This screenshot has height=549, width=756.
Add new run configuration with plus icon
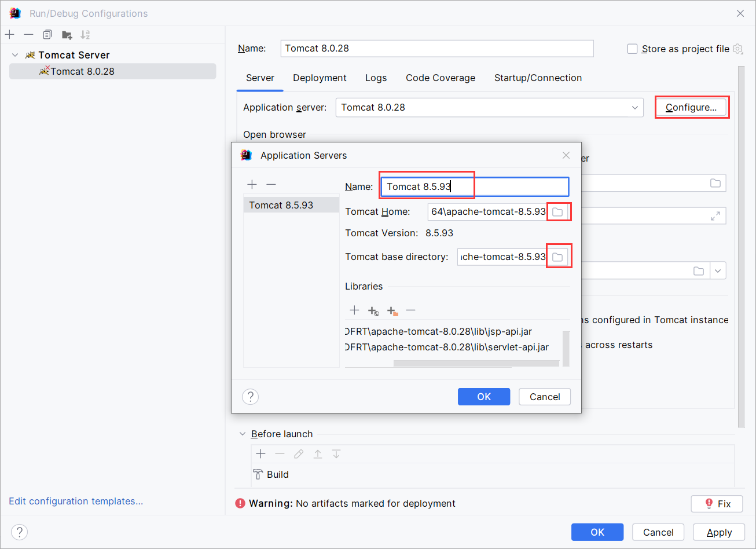point(10,35)
